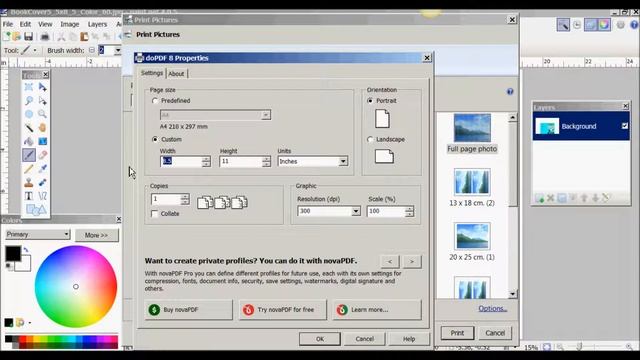Select the Color Picker eyedropper tool
The height and width of the screenshot is (360, 640).
(x=42, y=169)
